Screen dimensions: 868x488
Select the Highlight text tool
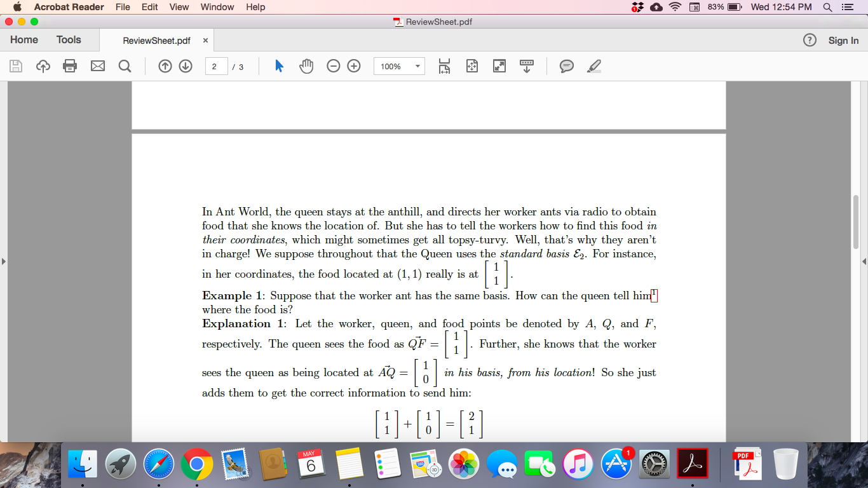tap(593, 65)
